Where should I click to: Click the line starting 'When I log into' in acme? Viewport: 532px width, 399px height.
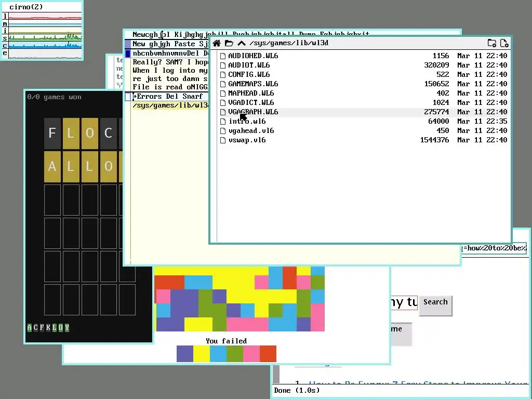coord(170,71)
